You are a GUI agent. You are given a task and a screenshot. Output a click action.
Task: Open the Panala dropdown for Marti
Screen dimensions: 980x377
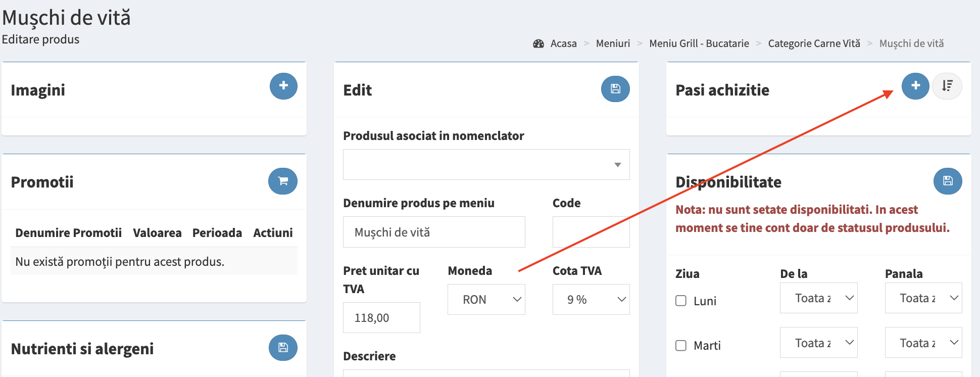(x=923, y=343)
